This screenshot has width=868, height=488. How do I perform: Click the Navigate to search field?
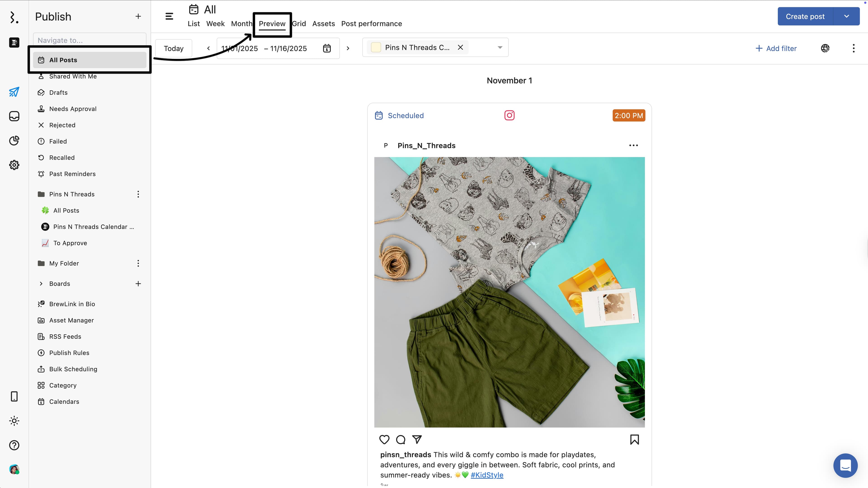click(x=90, y=40)
